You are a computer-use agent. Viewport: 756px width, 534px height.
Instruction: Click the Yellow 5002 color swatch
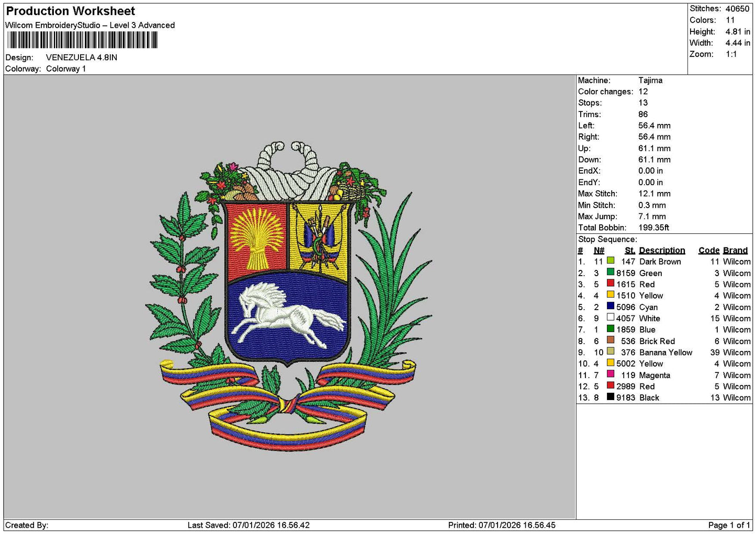click(x=611, y=362)
